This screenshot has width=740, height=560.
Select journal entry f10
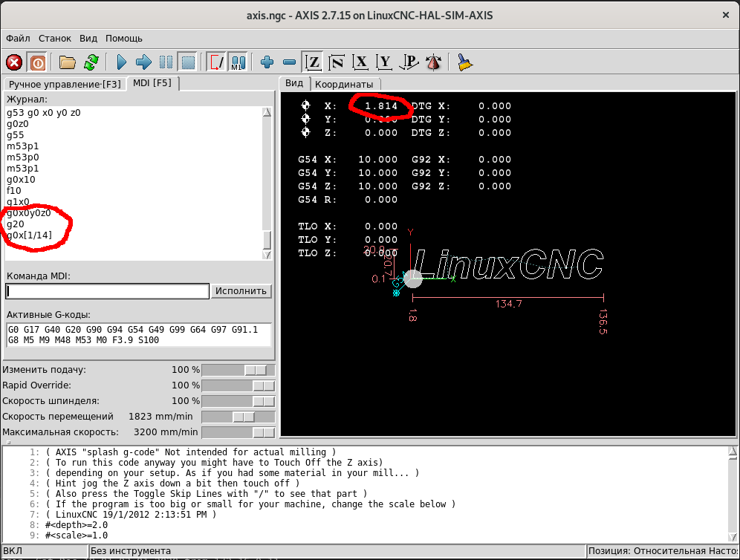(13, 191)
